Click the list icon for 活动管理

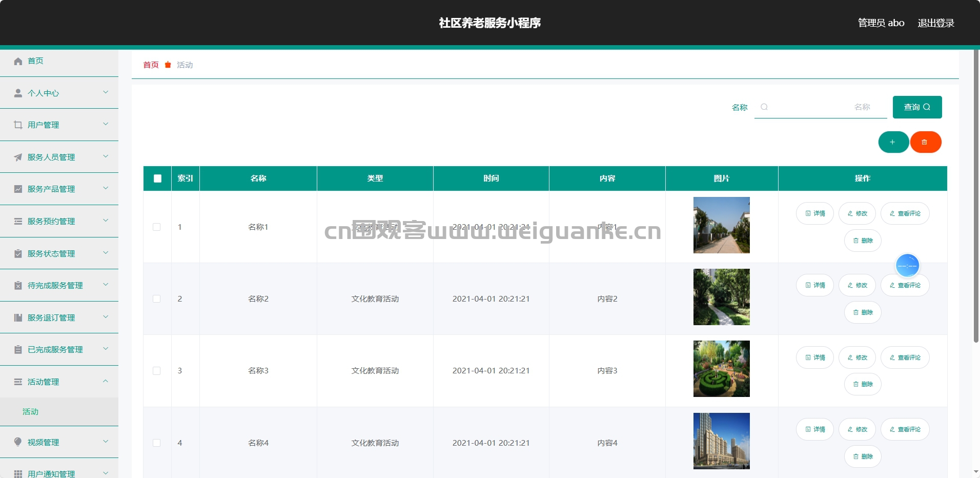(18, 382)
